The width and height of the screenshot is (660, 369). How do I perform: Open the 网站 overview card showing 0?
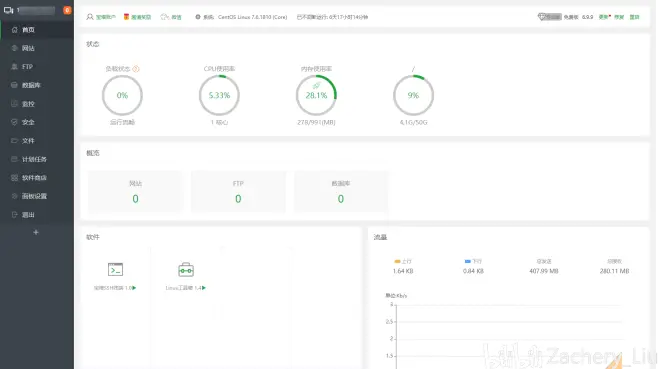pyautogui.click(x=136, y=191)
